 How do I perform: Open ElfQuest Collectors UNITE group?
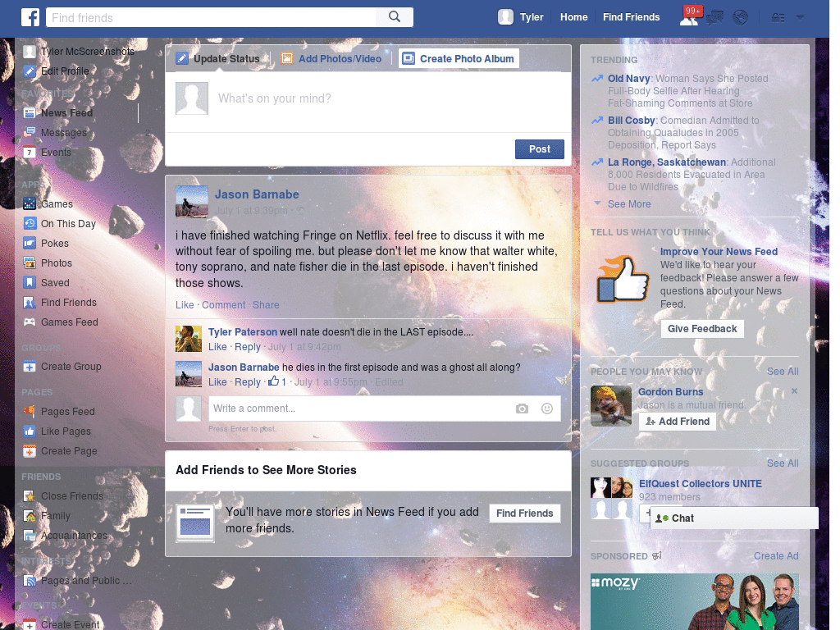(701, 484)
